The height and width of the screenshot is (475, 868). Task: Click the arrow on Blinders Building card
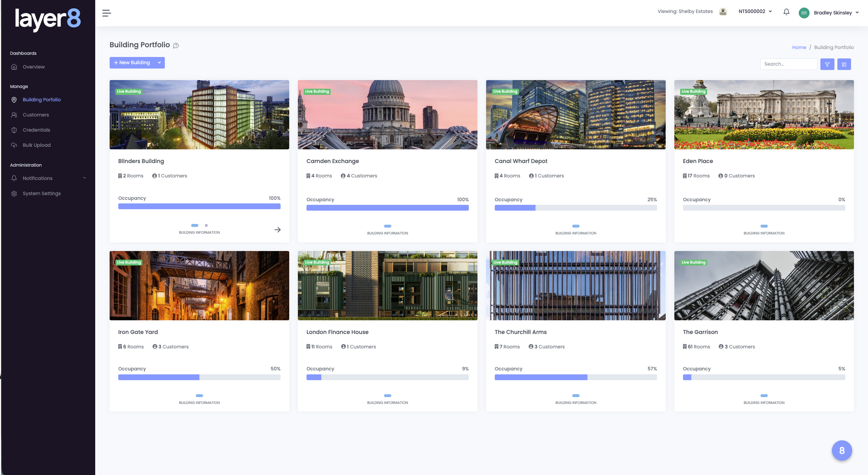click(277, 230)
